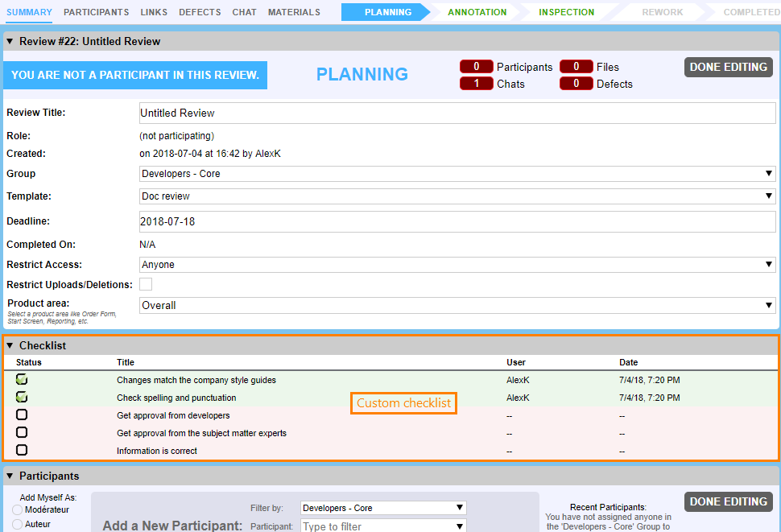The width and height of the screenshot is (781, 532).
Task: Uncheck 'Changes match the company style guides'
Action: 22,380
